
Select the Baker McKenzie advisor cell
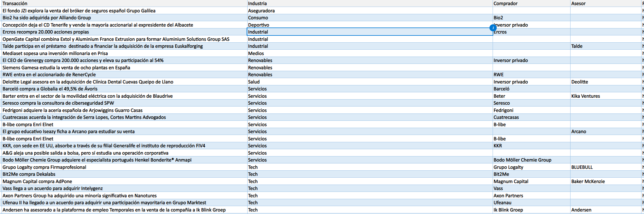coord(606,181)
